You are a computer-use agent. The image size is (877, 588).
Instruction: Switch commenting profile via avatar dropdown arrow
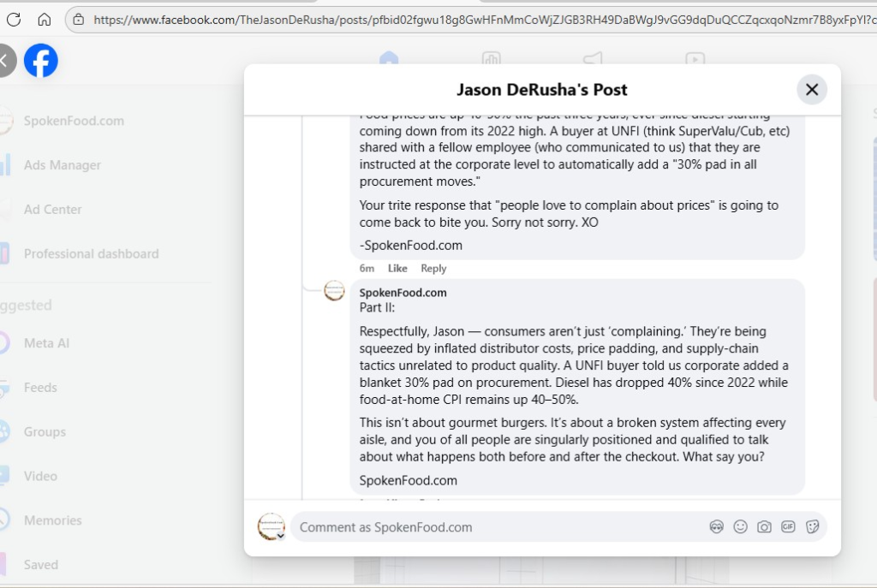280,536
